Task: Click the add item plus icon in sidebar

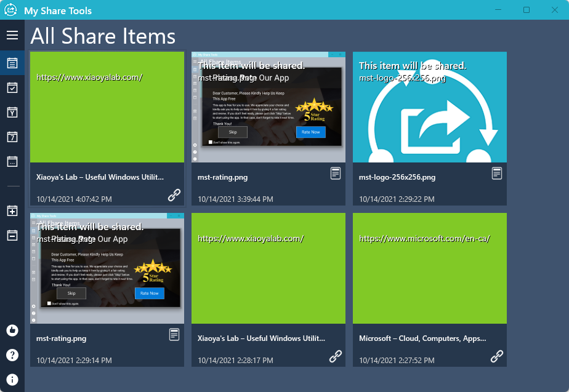Action: pos(12,211)
